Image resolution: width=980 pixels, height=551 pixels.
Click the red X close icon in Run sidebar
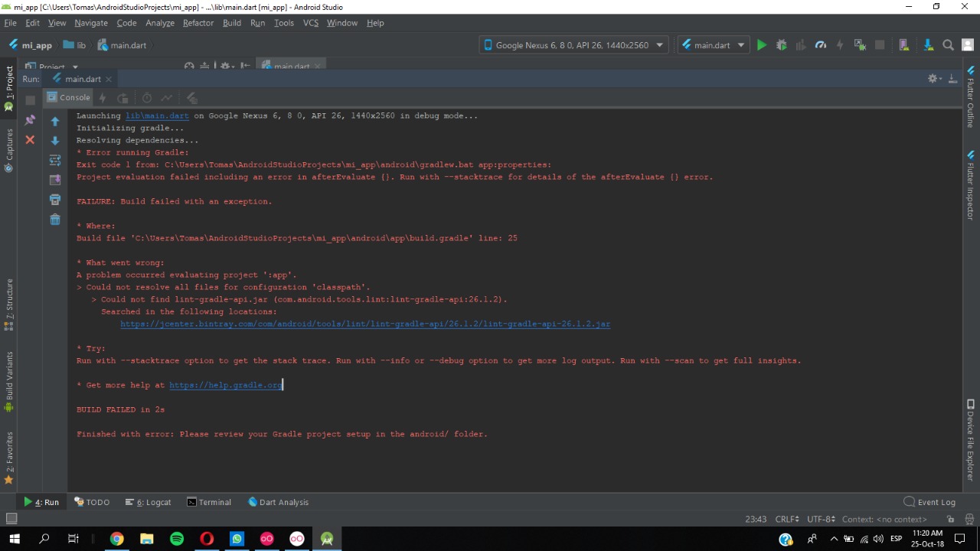point(30,139)
